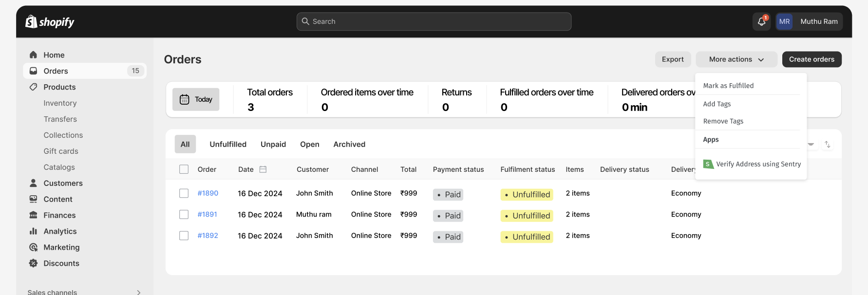
Task: Click the Shopify logo icon
Action: [32, 21]
